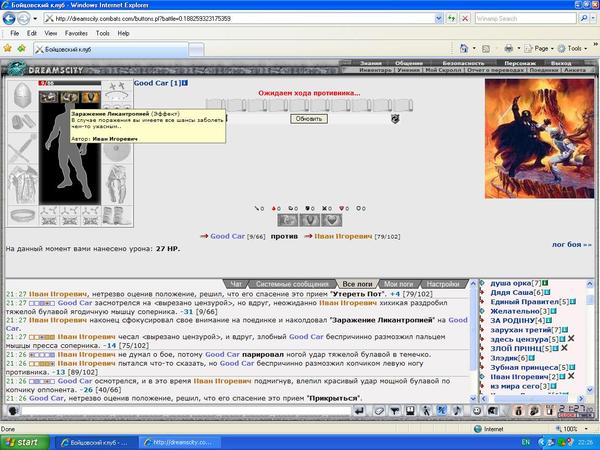
Task: Click the second effect icon above character
Action: click(x=70, y=97)
